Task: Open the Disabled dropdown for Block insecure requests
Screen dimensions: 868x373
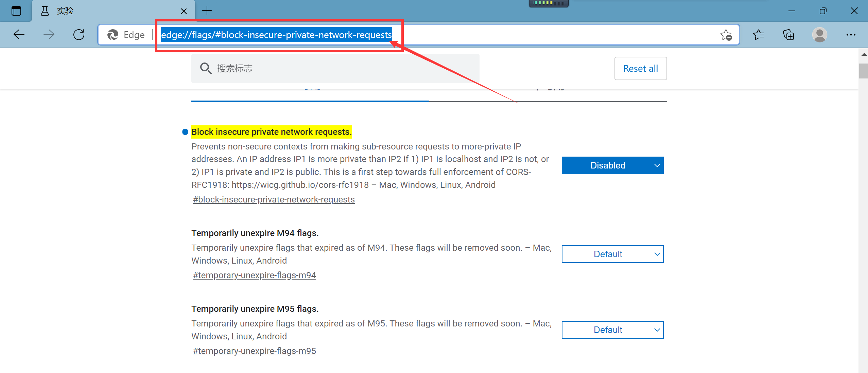Action: (x=612, y=165)
